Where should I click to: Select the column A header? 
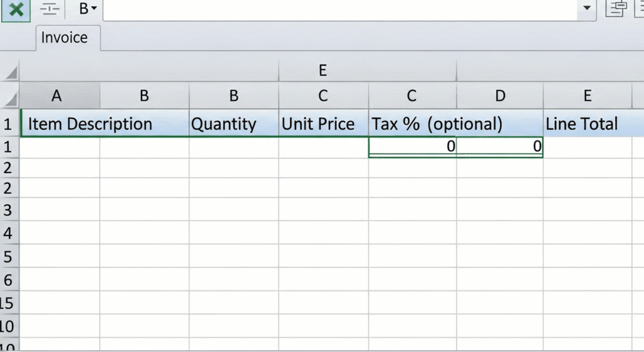57,96
